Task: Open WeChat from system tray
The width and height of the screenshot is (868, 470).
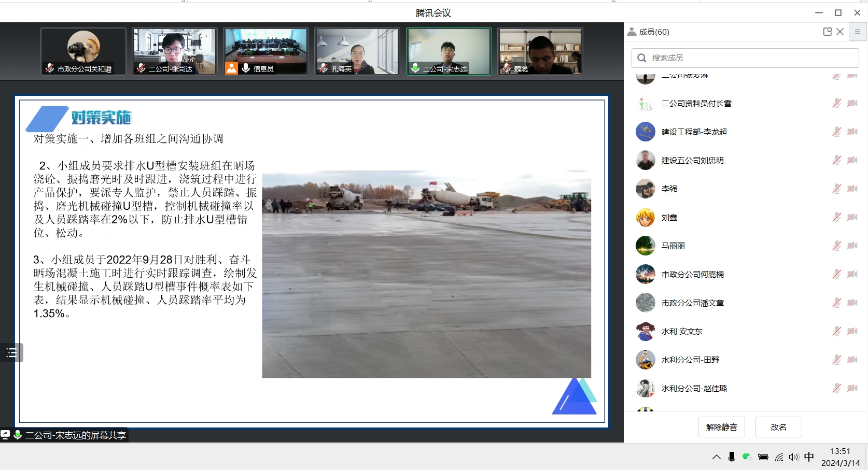Action: click(x=747, y=457)
